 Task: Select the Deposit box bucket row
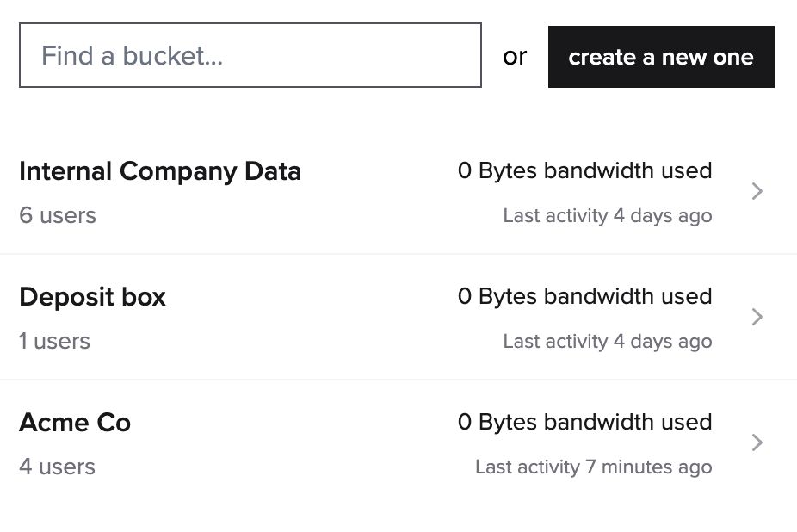(x=398, y=317)
